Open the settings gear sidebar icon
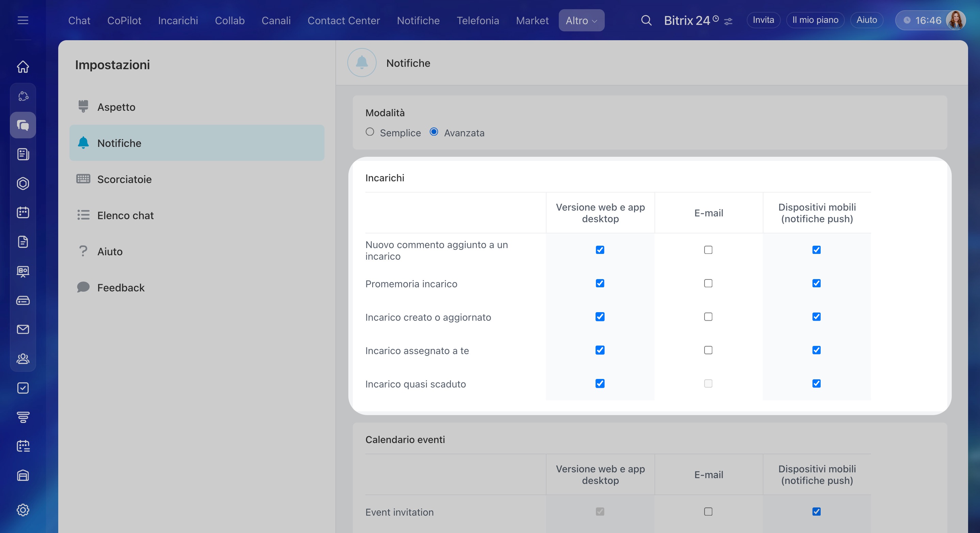This screenshot has height=533, width=980. coord(23,510)
